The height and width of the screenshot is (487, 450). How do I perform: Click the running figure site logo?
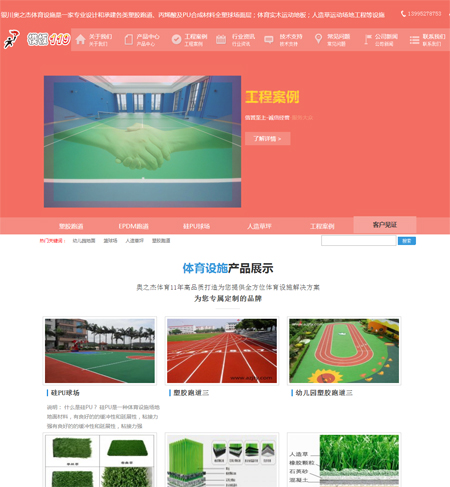coord(12,39)
